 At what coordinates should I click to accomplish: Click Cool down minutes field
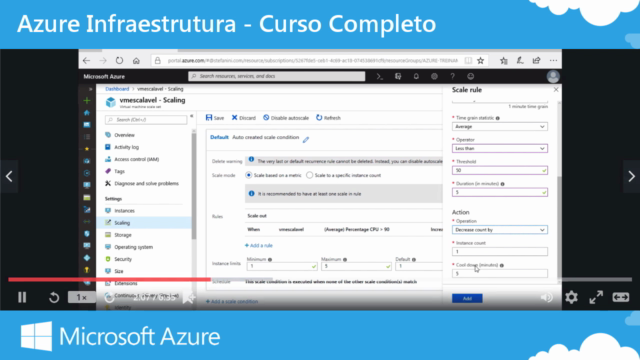pos(500,273)
